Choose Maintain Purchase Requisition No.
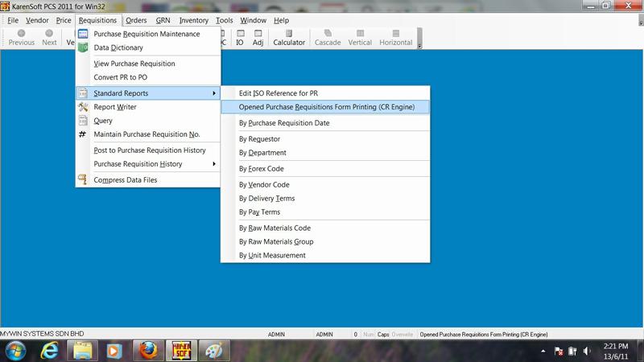The image size is (644, 362). (148, 134)
